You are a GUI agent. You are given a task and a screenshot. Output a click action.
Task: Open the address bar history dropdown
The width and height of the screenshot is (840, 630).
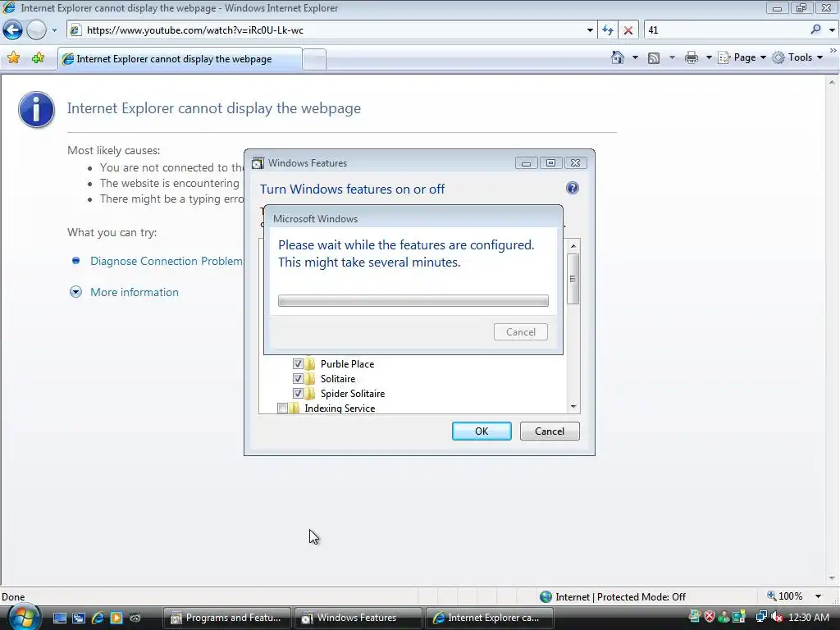point(590,30)
